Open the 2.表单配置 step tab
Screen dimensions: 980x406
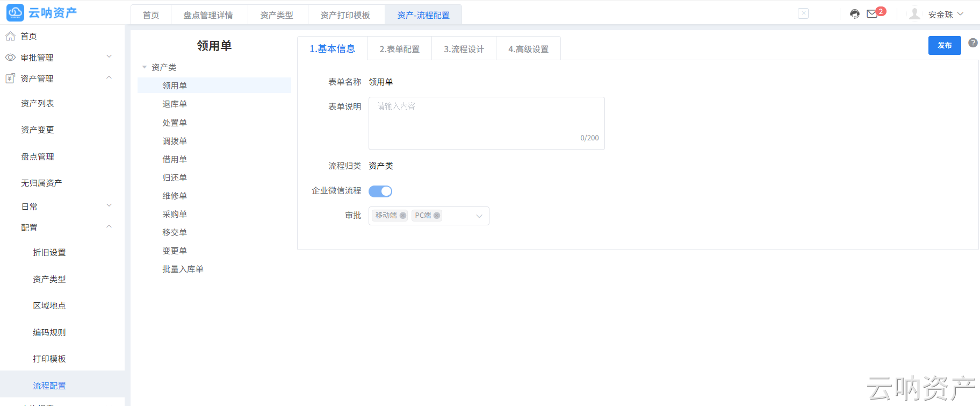point(400,49)
